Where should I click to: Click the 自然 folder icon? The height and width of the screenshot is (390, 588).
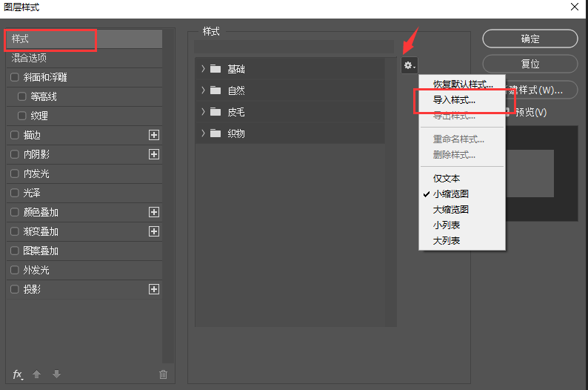point(216,90)
